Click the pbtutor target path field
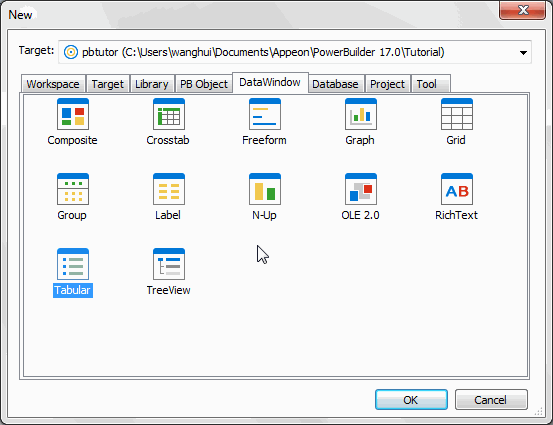This screenshot has height=425, width=553. 294,52
